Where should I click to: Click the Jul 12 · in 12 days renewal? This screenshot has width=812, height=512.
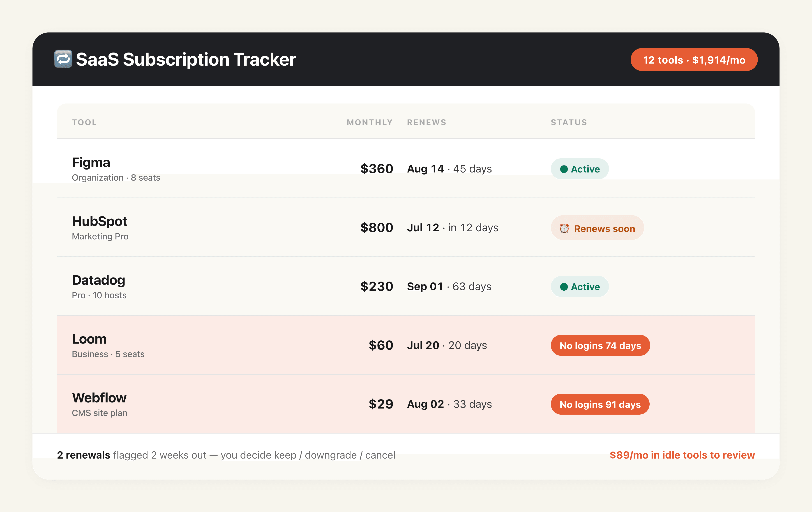(x=452, y=227)
